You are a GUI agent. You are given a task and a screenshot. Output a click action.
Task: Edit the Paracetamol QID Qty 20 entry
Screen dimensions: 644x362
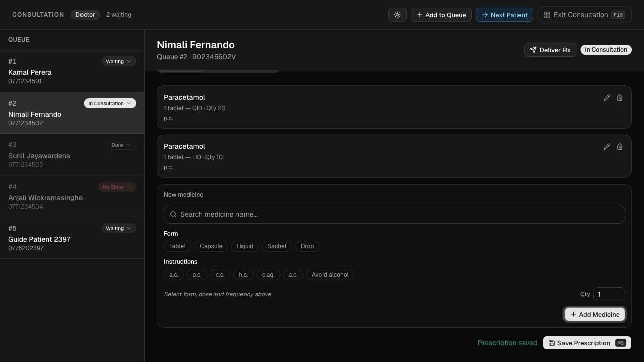(x=606, y=98)
